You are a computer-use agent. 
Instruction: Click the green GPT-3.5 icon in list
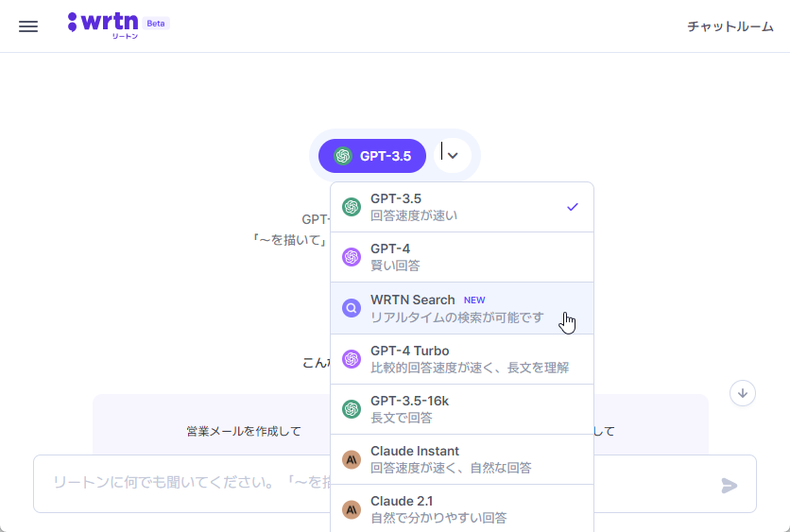352,207
